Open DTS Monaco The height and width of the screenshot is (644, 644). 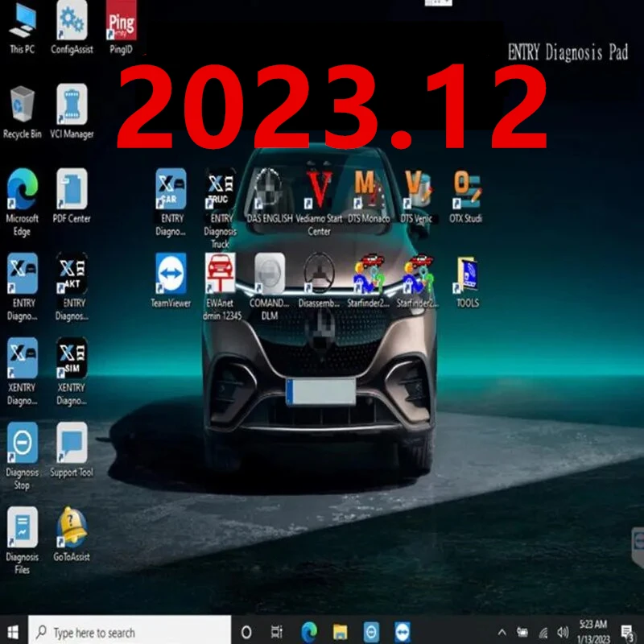coord(369,196)
